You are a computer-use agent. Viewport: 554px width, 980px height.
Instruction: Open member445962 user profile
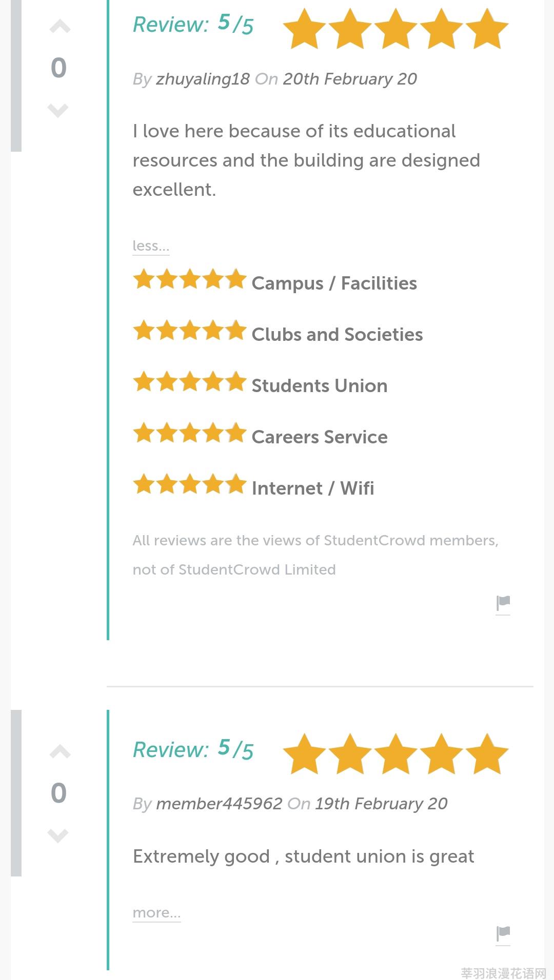[x=219, y=804]
